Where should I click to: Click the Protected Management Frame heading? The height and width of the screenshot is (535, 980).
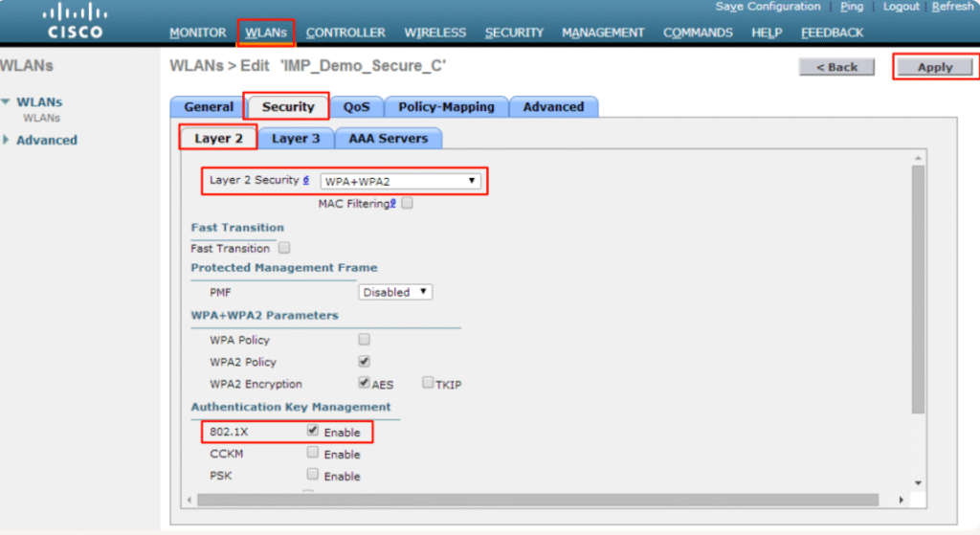(283, 268)
